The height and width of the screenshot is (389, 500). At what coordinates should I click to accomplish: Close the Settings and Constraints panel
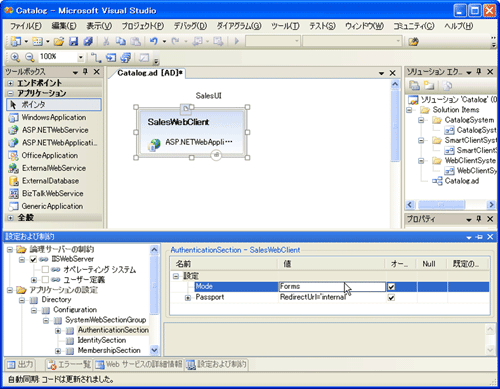[x=490, y=237]
